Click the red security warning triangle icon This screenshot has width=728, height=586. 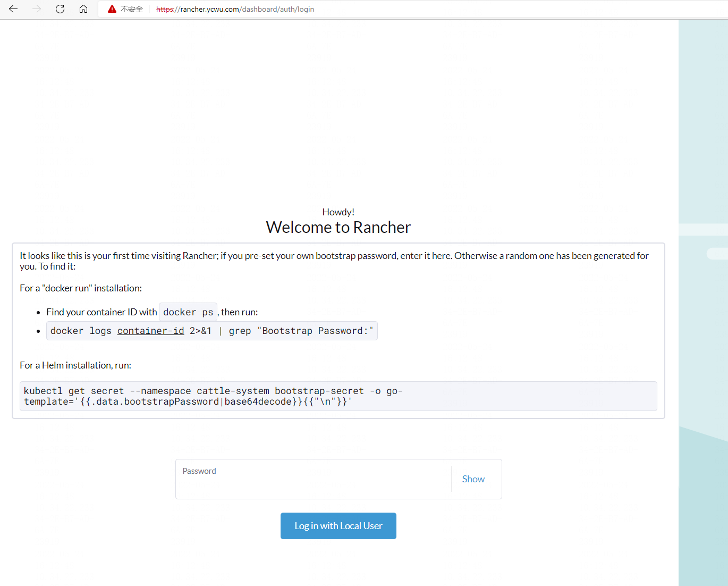(111, 9)
